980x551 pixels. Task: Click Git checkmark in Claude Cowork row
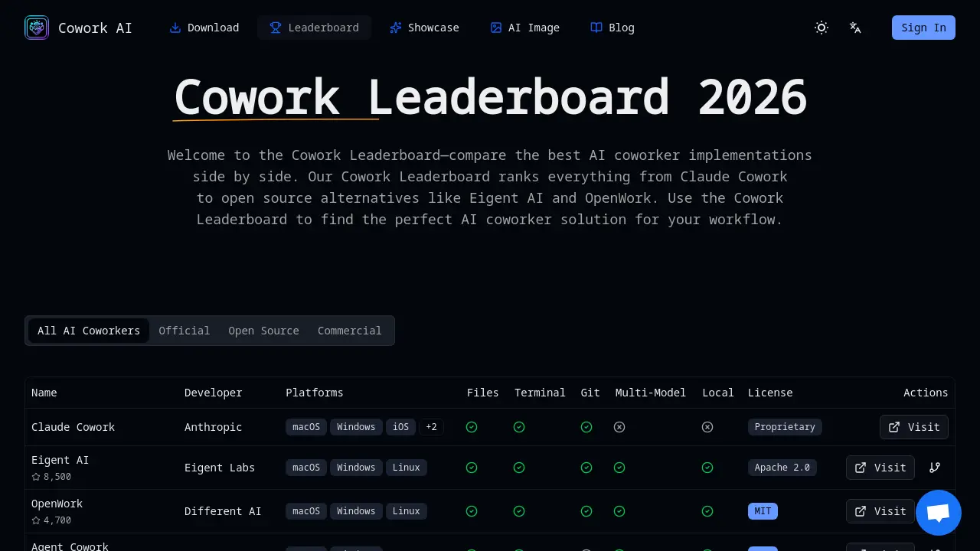tap(586, 427)
